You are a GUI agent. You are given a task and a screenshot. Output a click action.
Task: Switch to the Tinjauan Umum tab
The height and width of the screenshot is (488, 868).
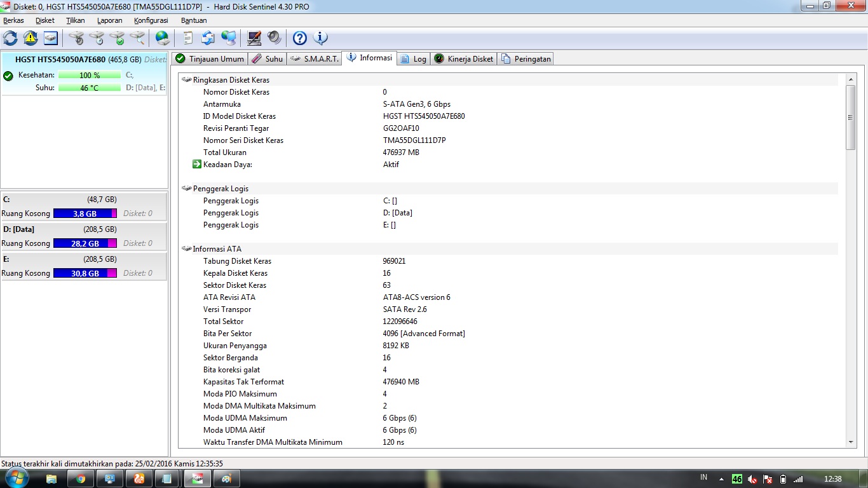click(209, 58)
